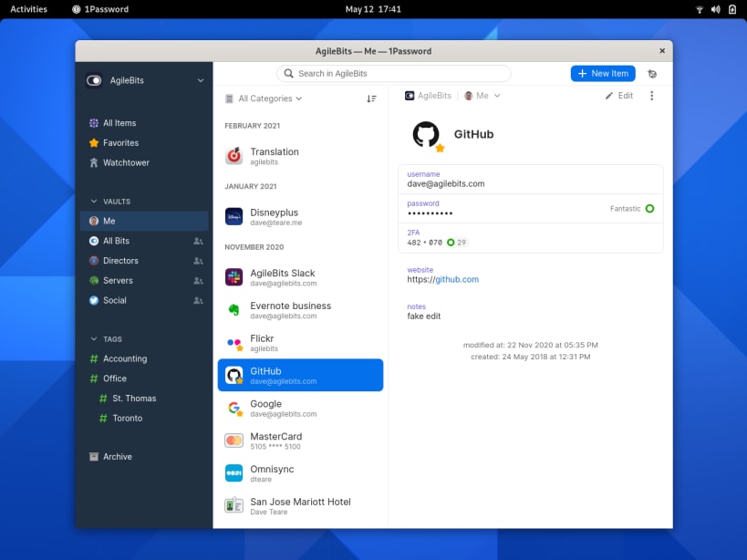Click the hidden password field

pyautogui.click(x=531, y=209)
